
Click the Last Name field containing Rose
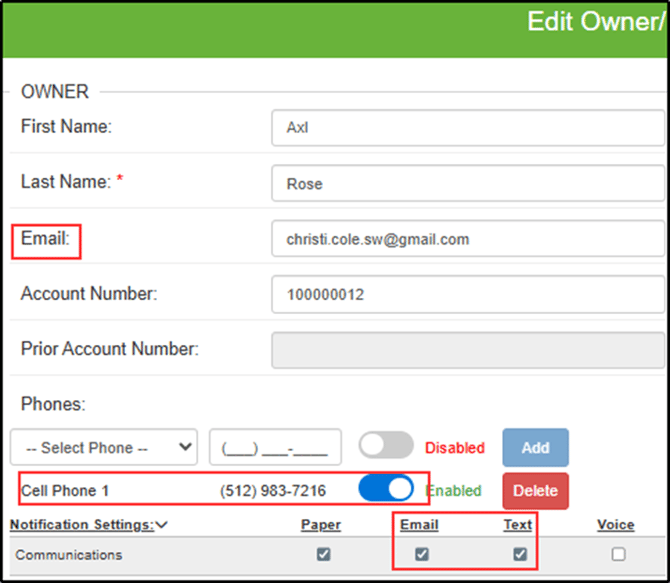coord(467,184)
